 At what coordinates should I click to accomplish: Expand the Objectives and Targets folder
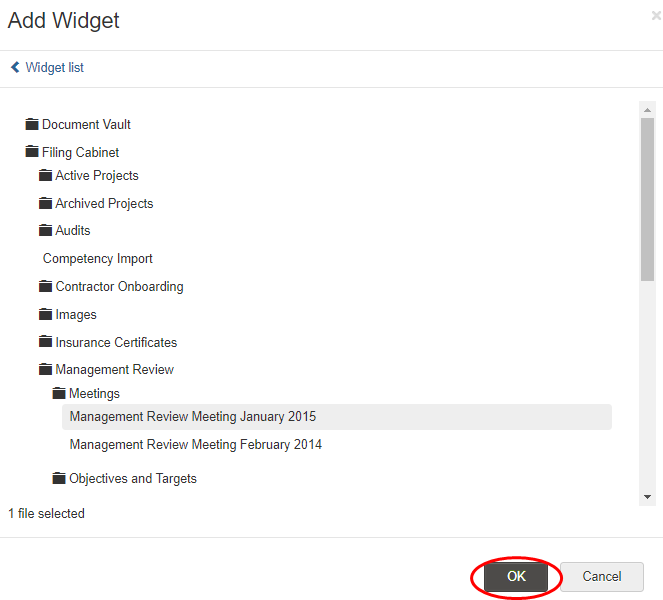pos(59,479)
